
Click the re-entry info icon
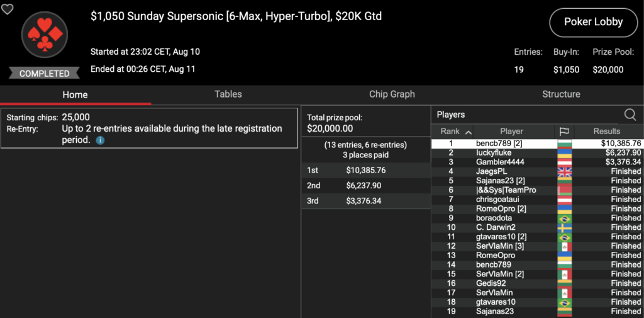click(100, 140)
